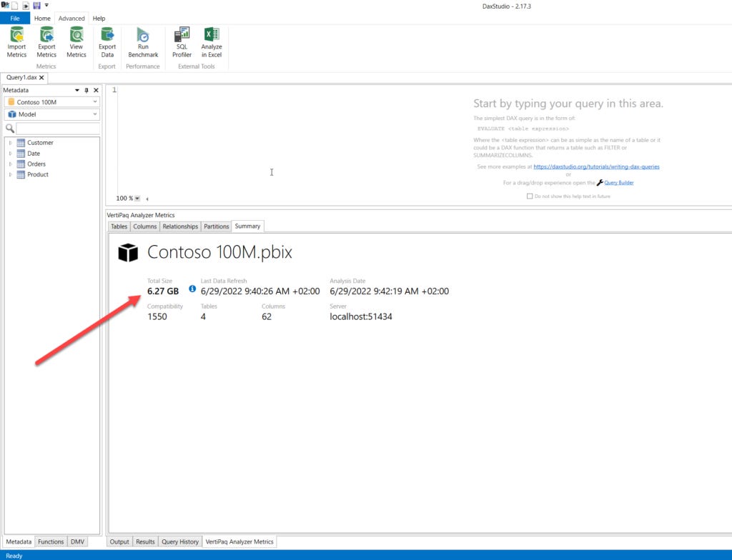Open the Relationships metrics tab
732x560 pixels.
point(180,226)
